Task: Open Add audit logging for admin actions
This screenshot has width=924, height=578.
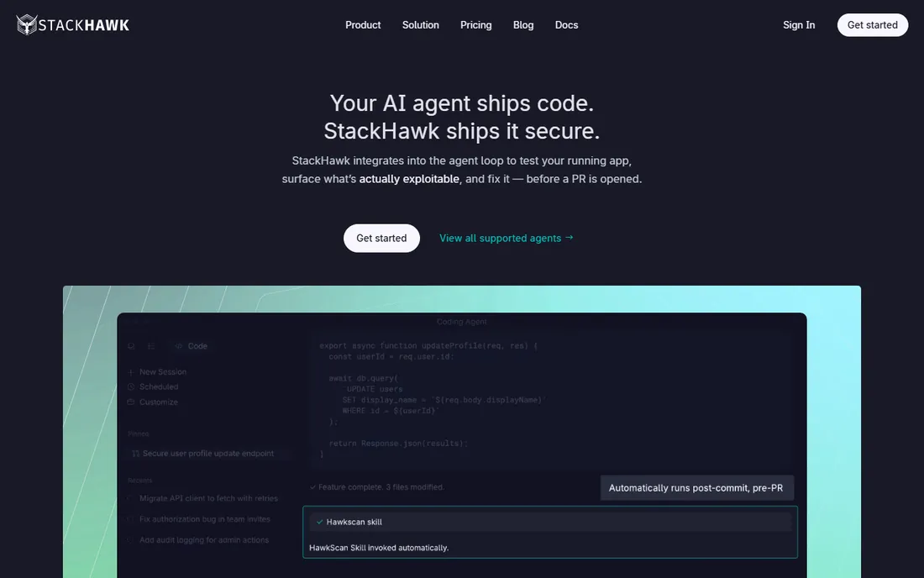Action: click(x=204, y=539)
